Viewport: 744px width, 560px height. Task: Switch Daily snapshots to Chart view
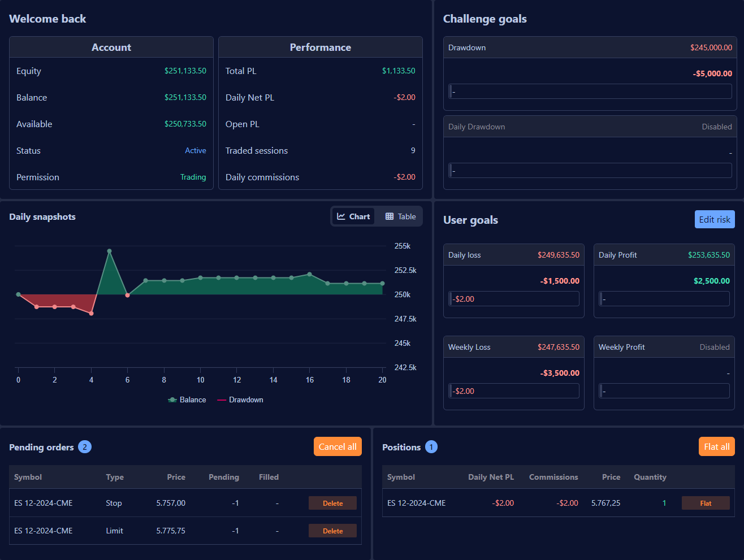(353, 216)
